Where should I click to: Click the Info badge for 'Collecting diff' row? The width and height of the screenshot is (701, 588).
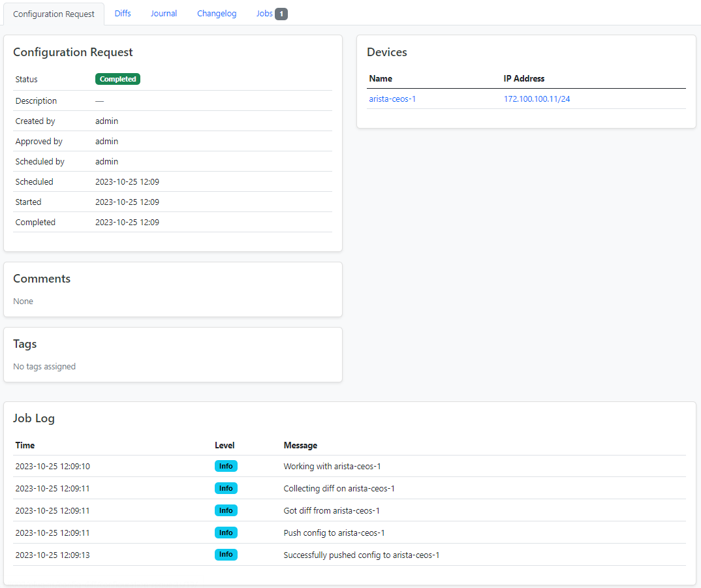point(226,488)
